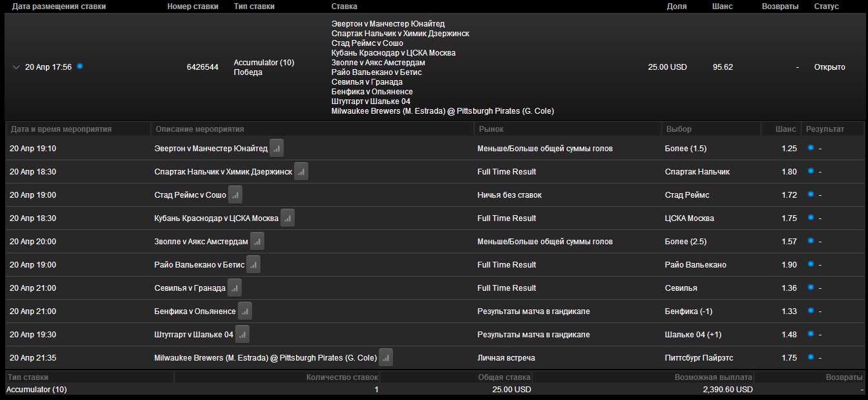Click result status dot in Зволле v Аякс row

click(810, 241)
